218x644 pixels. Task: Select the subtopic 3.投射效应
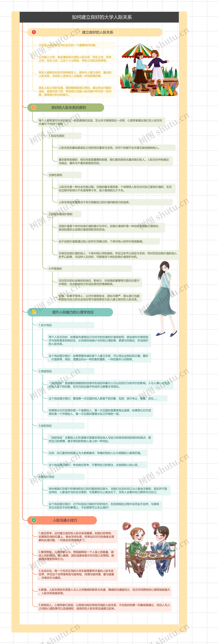click(61, 426)
